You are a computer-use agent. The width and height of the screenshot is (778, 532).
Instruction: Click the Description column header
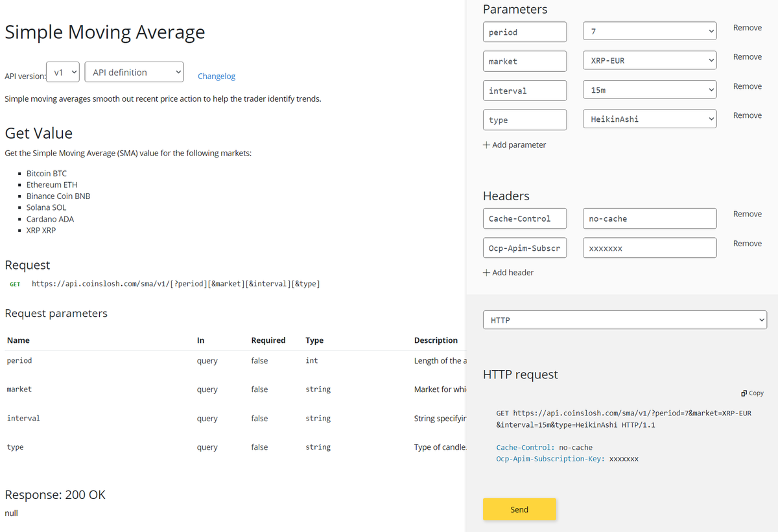(436, 340)
